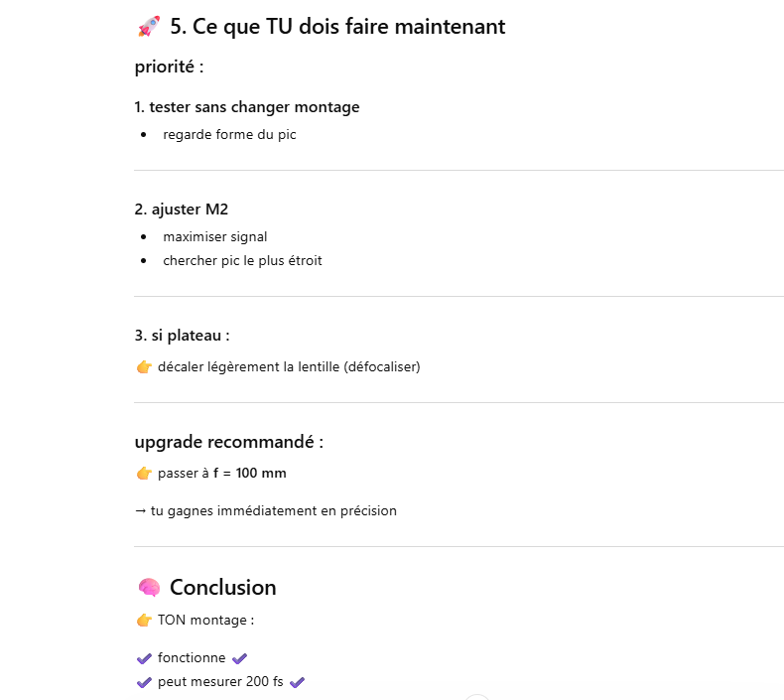Screen dimensions: 784x700
Task: Click the bullet text "regarde forme du pic"
Action: [x=229, y=135]
